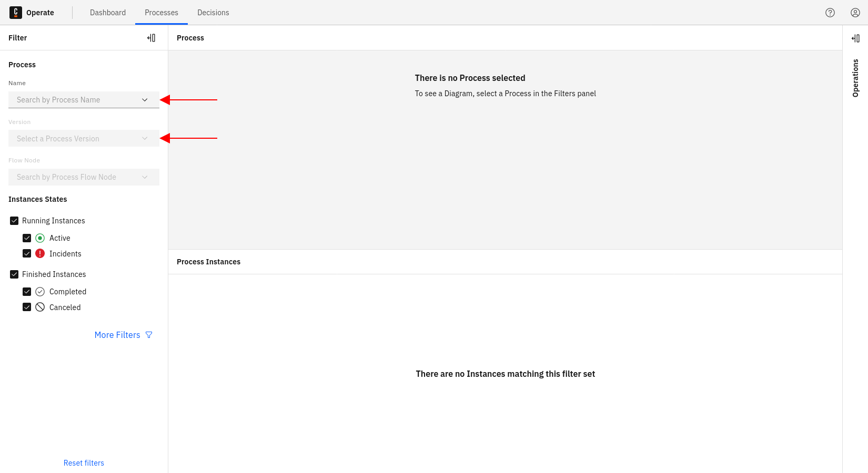Click the funnel icon beside More Filters
The height and width of the screenshot is (473, 868).
[x=149, y=335]
